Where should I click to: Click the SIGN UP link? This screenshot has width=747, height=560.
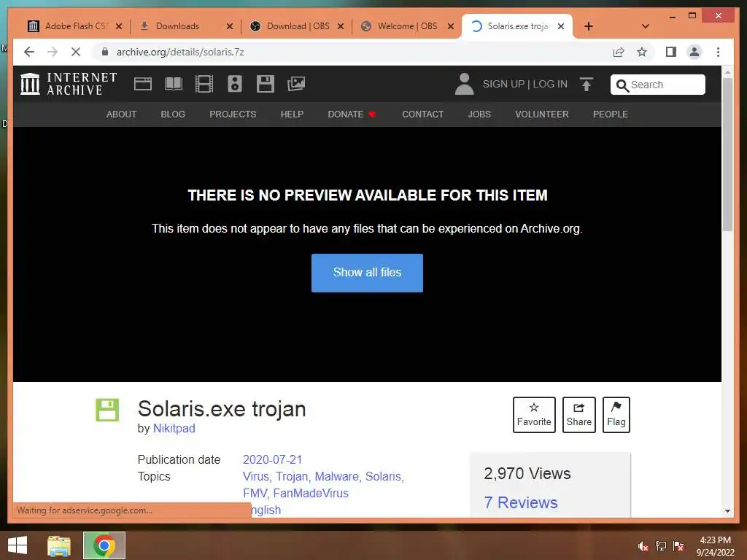(x=503, y=84)
